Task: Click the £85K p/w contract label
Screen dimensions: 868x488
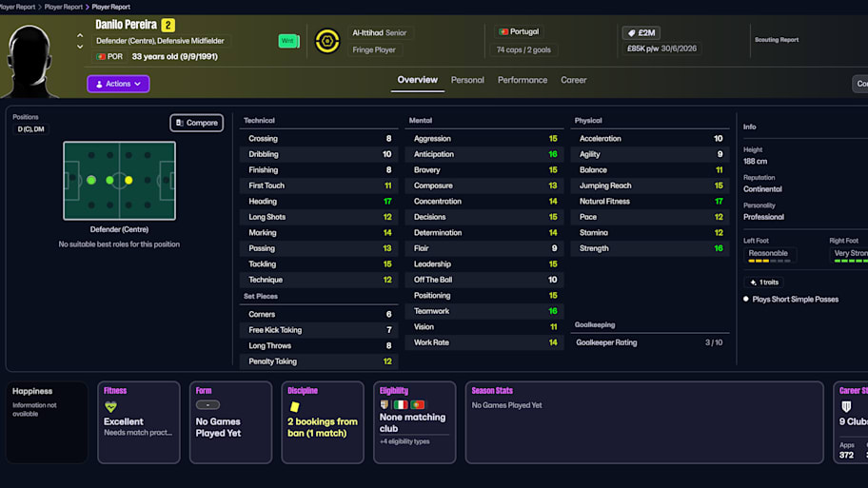Action: point(661,49)
